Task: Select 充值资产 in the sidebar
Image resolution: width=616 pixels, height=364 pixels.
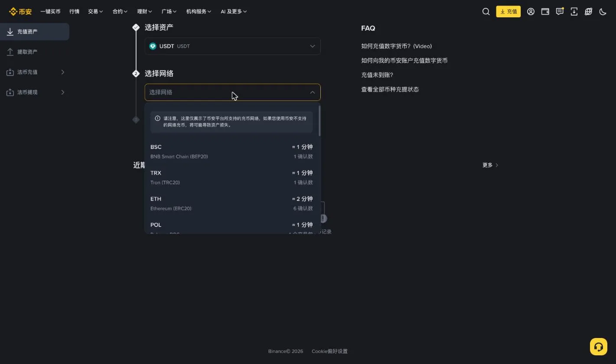Action: (x=35, y=32)
